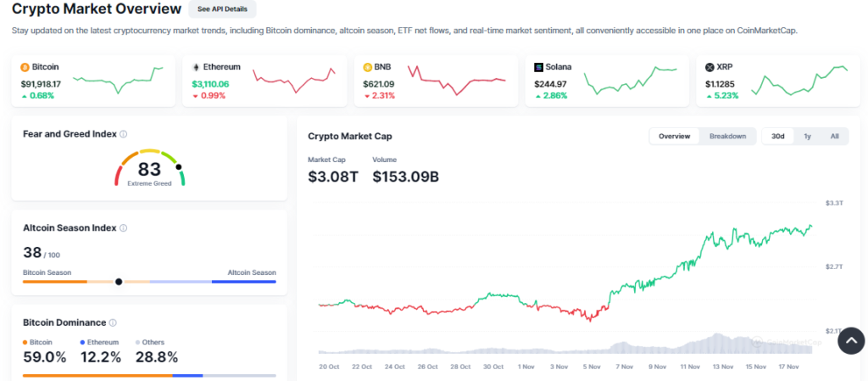868x381 pixels.
Task: Click the XRP black logo icon
Action: pos(709,68)
